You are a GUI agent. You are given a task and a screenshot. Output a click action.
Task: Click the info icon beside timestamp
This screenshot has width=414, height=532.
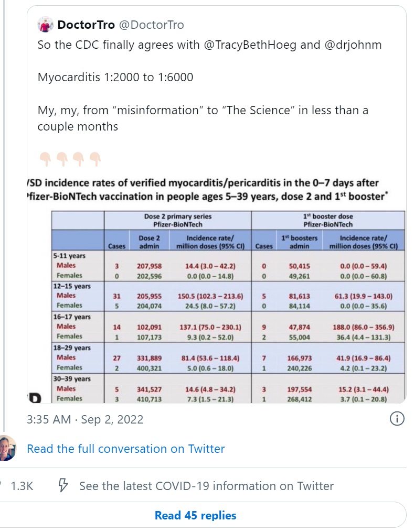pyautogui.click(x=397, y=419)
